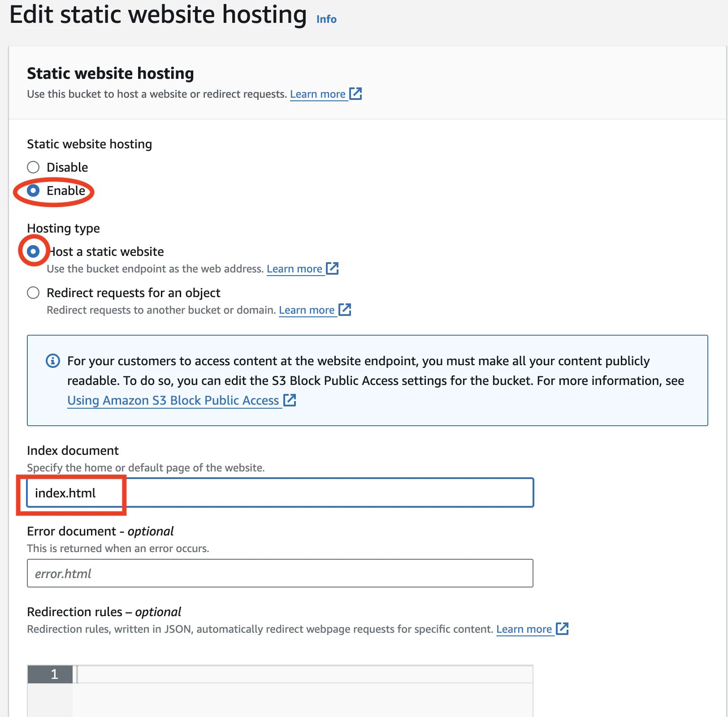The width and height of the screenshot is (728, 717).
Task: Choose Host a static website option
Action: click(x=33, y=251)
